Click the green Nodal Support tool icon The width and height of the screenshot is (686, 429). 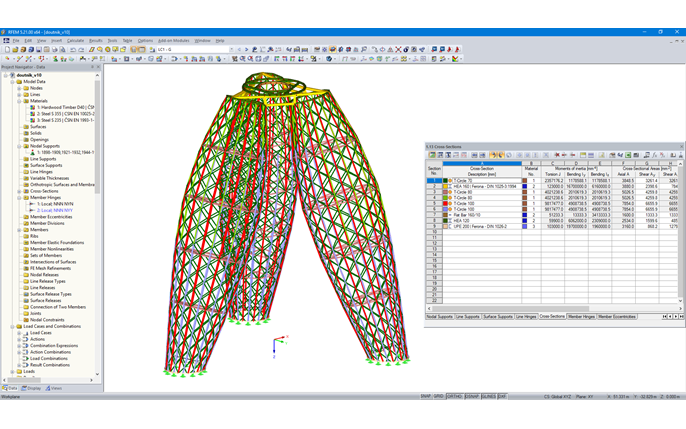coord(56,59)
